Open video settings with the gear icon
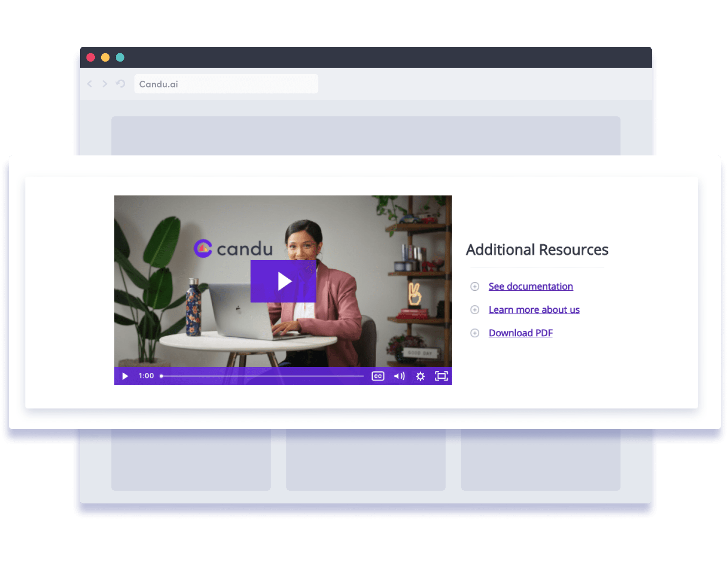The height and width of the screenshot is (565, 728). click(x=420, y=376)
